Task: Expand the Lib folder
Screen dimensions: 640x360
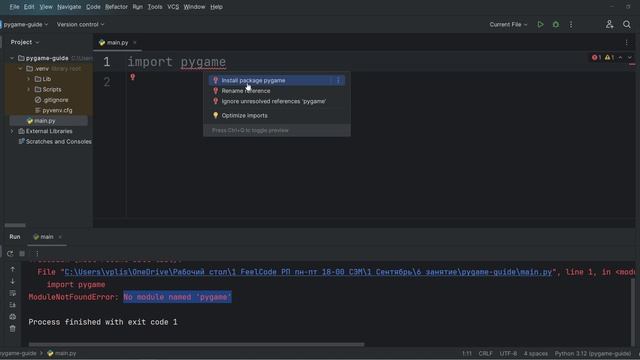Action: 29,79
